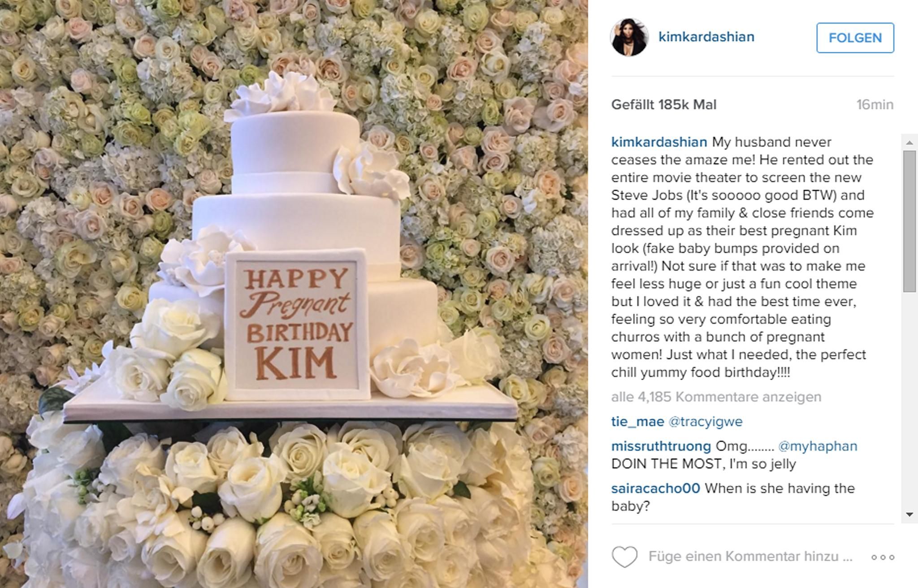Click the @myhaphan mention
Viewport: 918px width, 588px height.
(x=818, y=446)
